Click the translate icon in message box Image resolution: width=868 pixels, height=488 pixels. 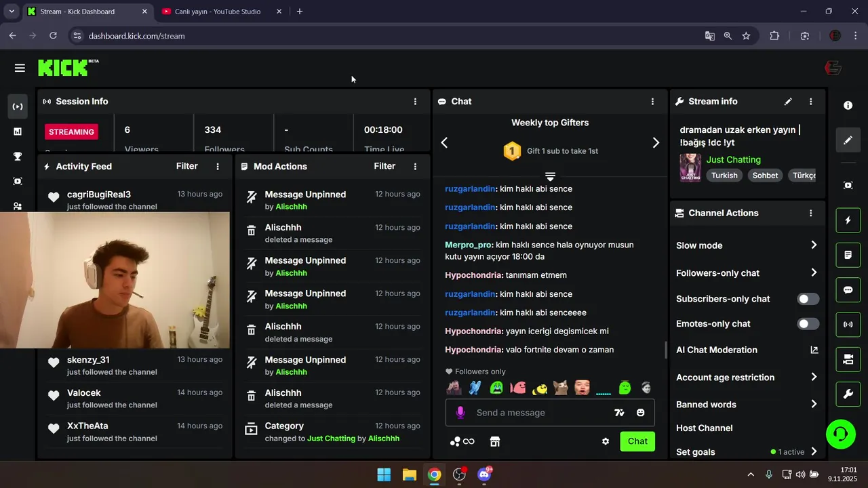tap(619, 412)
